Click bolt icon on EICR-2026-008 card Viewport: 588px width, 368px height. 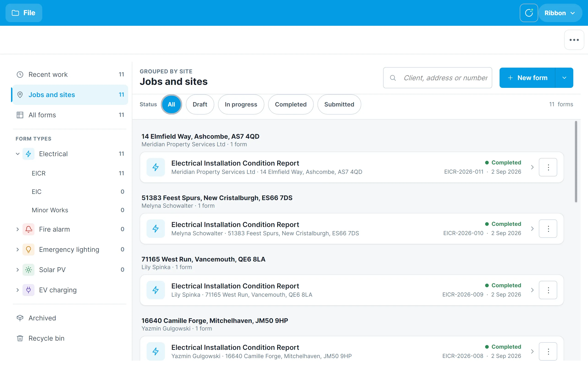tap(156, 351)
